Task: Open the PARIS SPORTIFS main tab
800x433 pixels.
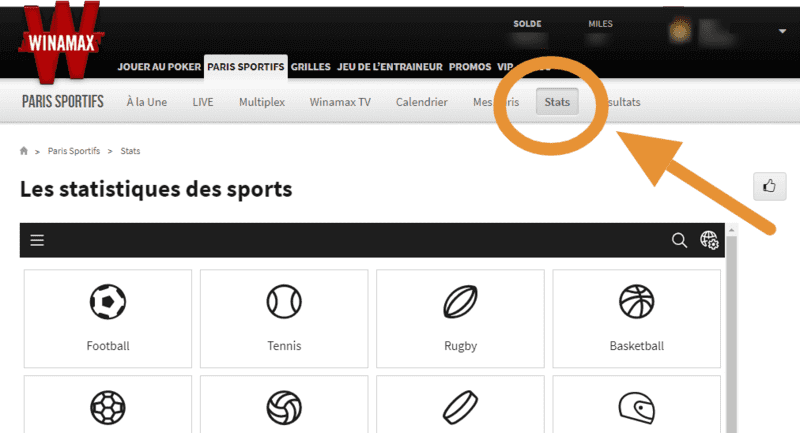Action: [245, 67]
